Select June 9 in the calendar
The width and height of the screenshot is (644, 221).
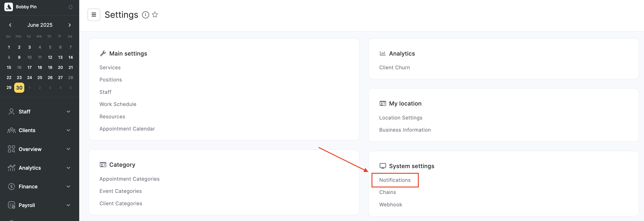pos(19,57)
